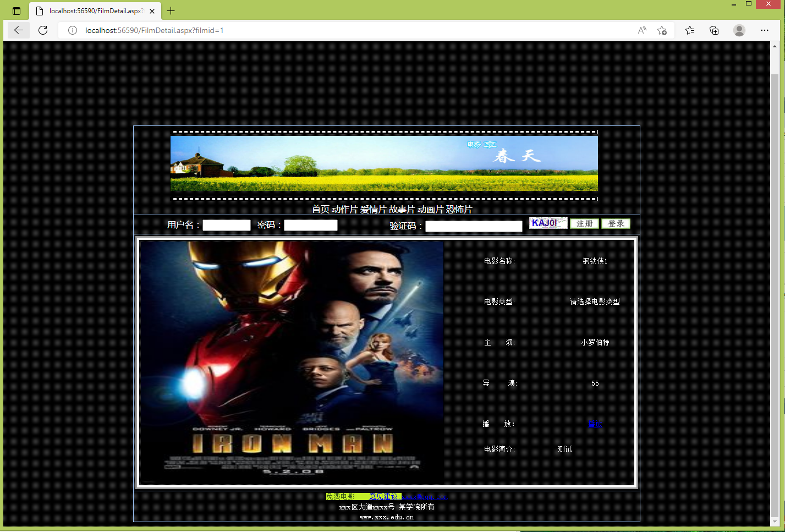785x532 pixels.
Task: Open the 动作片 category
Action: [x=344, y=209]
